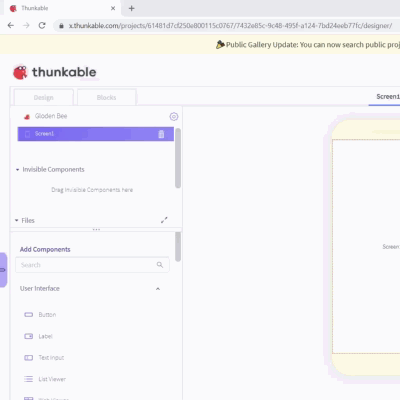The width and height of the screenshot is (400, 400).
Task: Select Screen1 in the component tree
Action: [x=96, y=134]
